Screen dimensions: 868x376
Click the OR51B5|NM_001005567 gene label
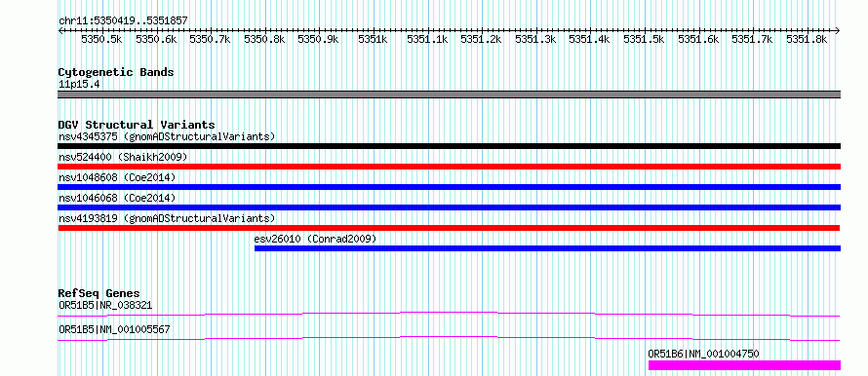point(114,329)
